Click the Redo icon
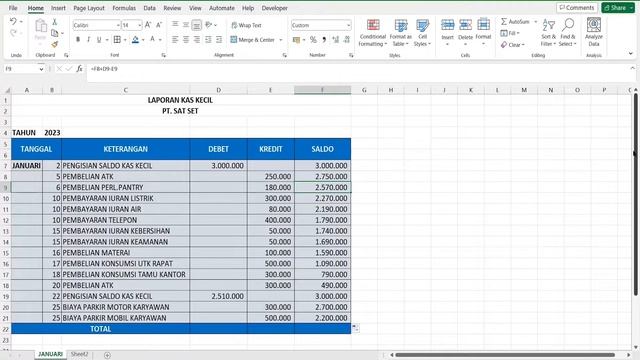Viewport: 640px width, 360px height. 13,33
